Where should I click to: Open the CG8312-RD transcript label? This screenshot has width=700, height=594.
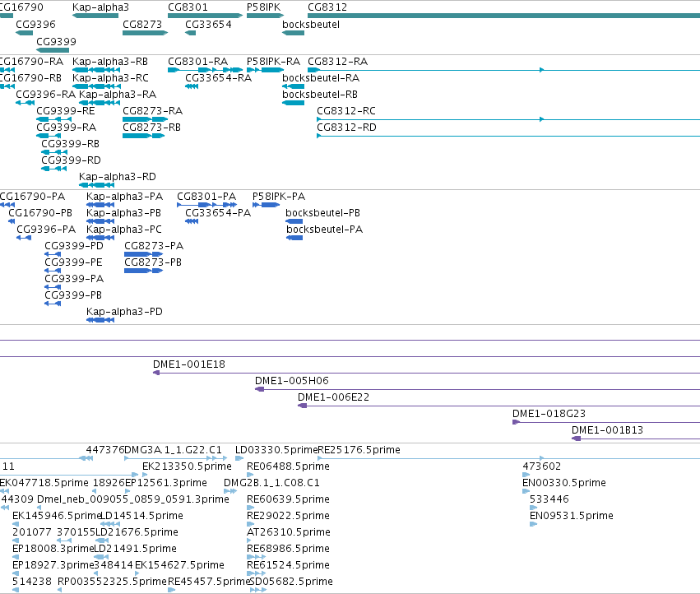tap(346, 128)
